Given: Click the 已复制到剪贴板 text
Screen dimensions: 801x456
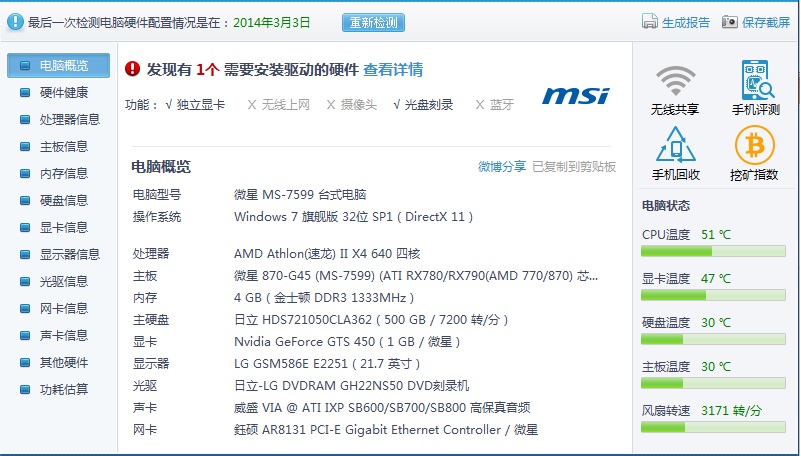Looking at the screenshot, I should pos(574,166).
